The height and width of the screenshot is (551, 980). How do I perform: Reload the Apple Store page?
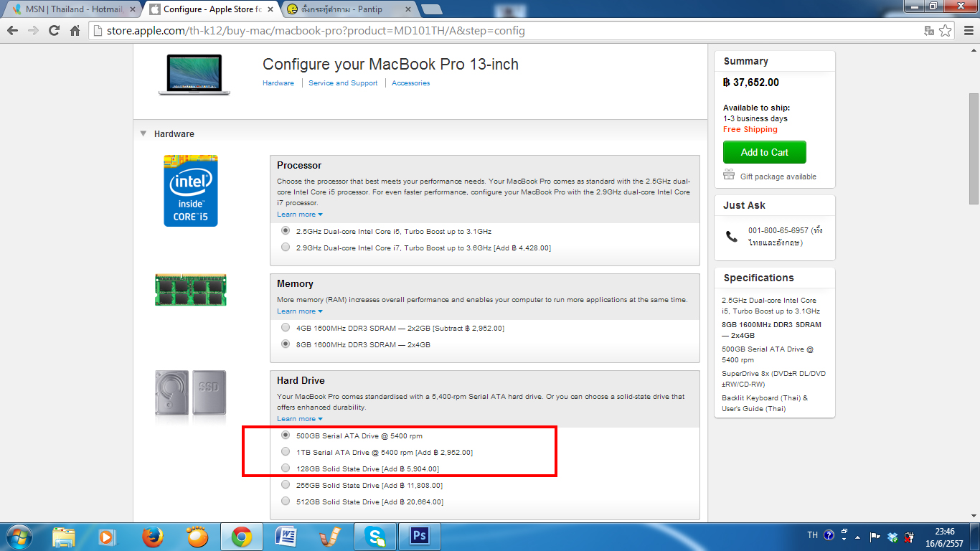[54, 31]
